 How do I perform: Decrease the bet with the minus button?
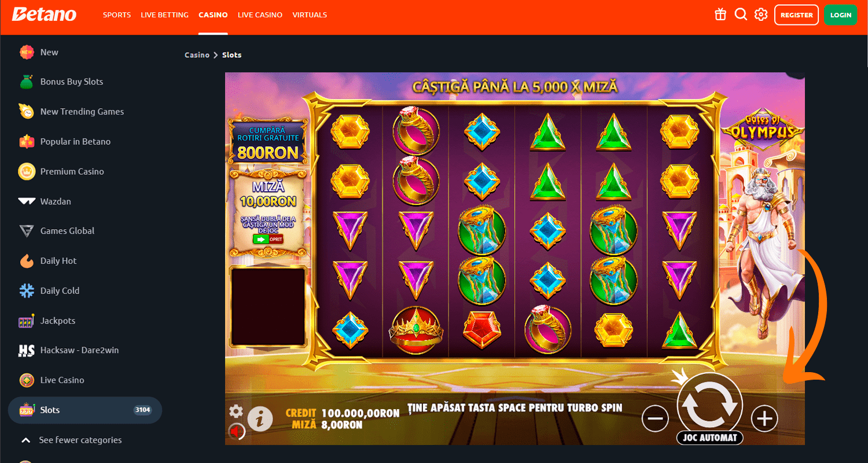coord(655,418)
